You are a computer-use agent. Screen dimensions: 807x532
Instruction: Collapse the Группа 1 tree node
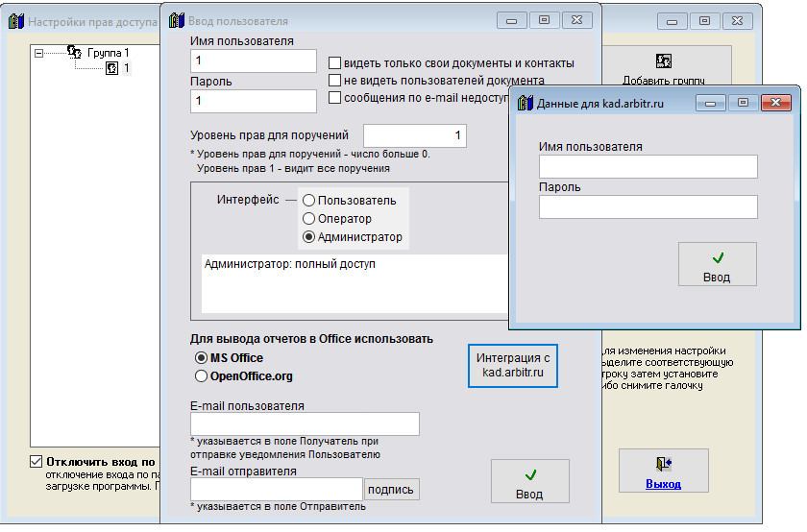38,53
